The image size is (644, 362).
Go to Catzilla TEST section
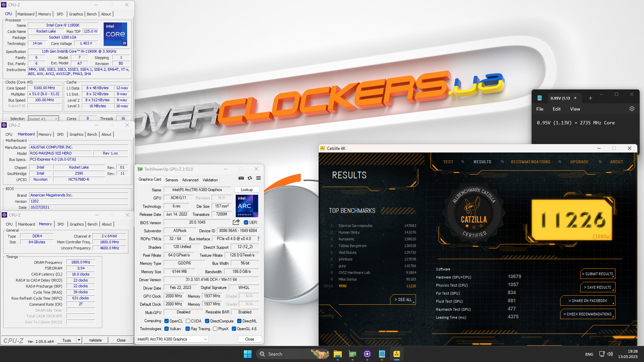pyautogui.click(x=448, y=162)
